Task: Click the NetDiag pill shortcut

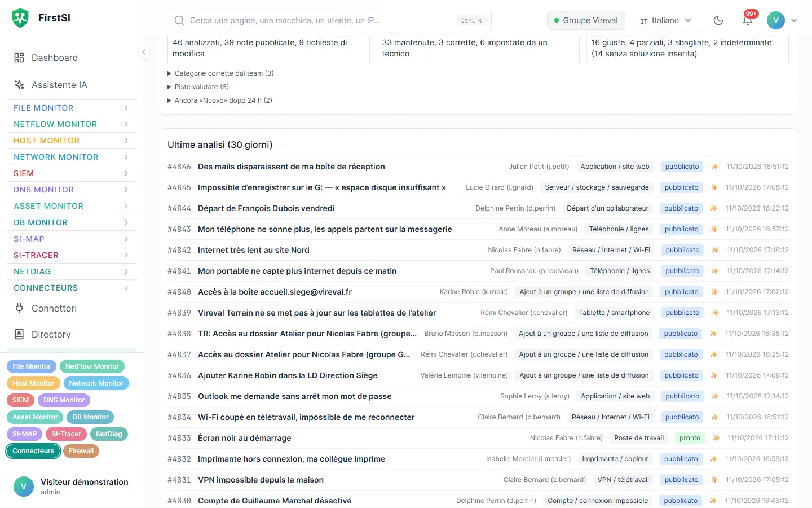Action: (x=109, y=434)
